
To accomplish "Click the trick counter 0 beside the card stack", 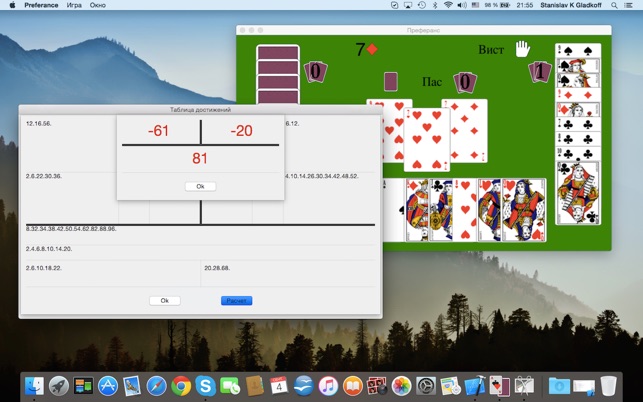I will pos(315,71).
